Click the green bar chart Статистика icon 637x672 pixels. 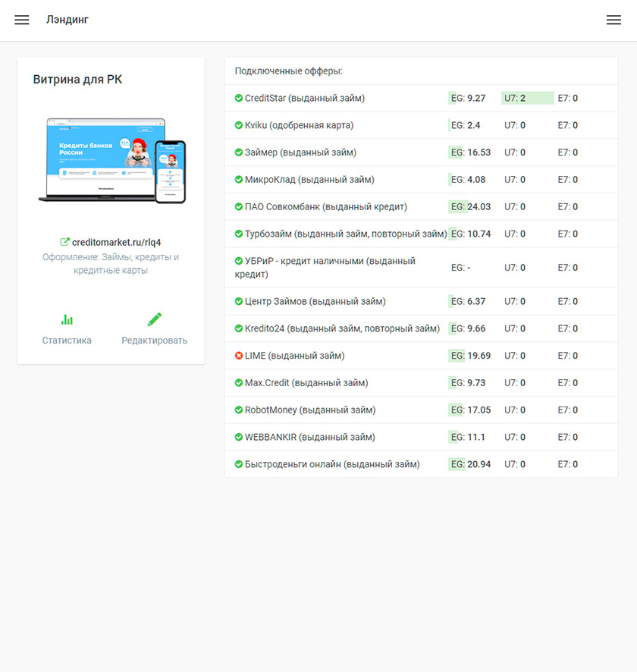(x=67, y=319)
